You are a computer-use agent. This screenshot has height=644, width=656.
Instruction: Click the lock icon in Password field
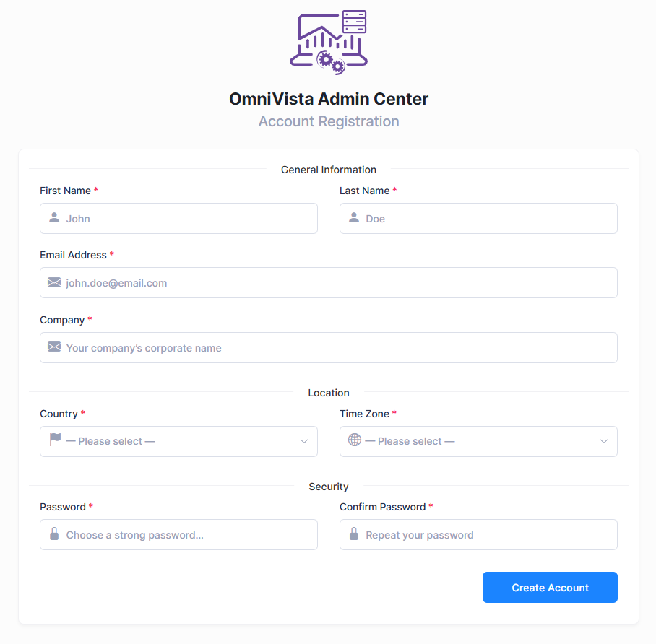click(54, 534)
